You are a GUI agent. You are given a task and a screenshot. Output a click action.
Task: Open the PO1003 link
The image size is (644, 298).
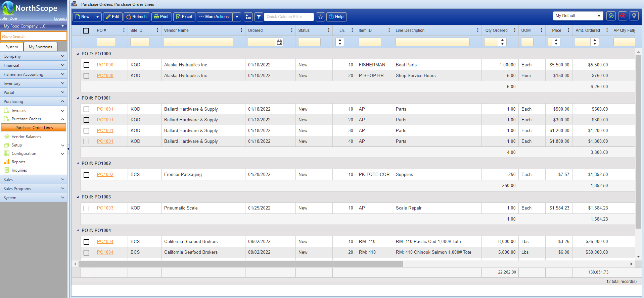pyautogui.click(x=105, y=208)
